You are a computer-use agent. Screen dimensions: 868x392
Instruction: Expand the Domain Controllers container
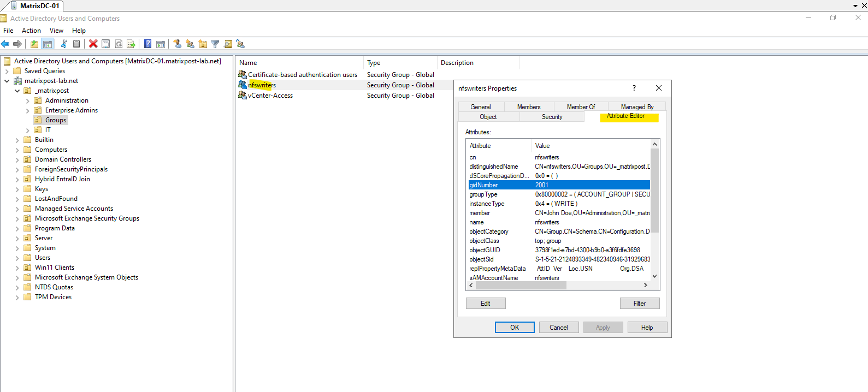click(17, 159)
